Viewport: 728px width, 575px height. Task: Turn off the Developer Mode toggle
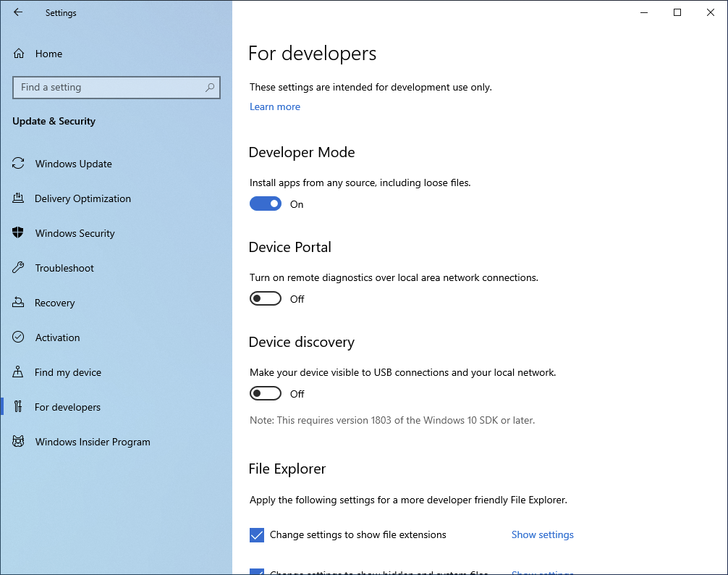click(x=266, y=204)
